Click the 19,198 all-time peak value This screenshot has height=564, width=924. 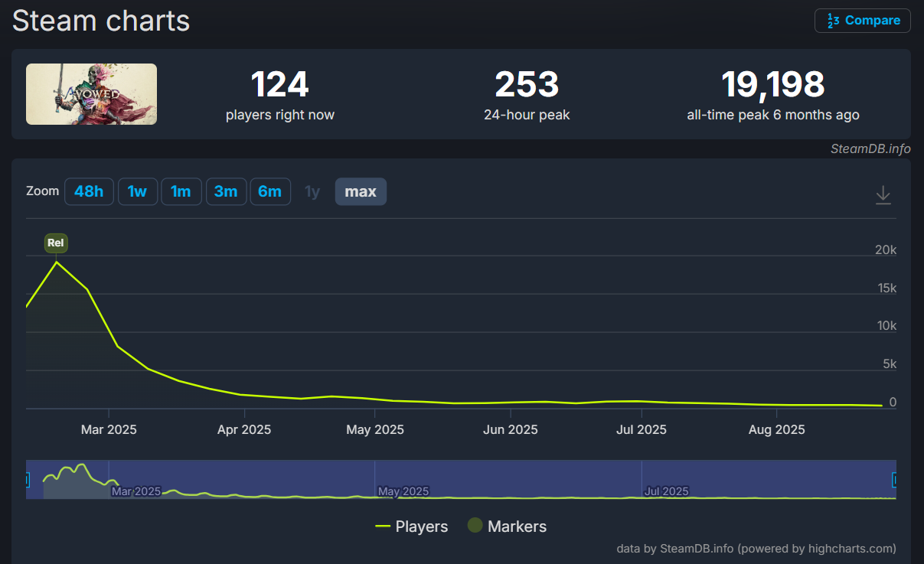click(x=773, y=84)
